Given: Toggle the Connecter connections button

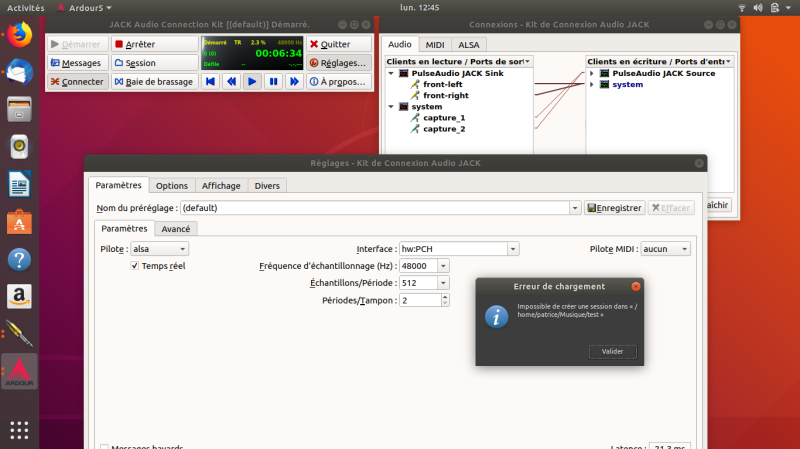Looking at the screenshot, I should pos(78,82).
